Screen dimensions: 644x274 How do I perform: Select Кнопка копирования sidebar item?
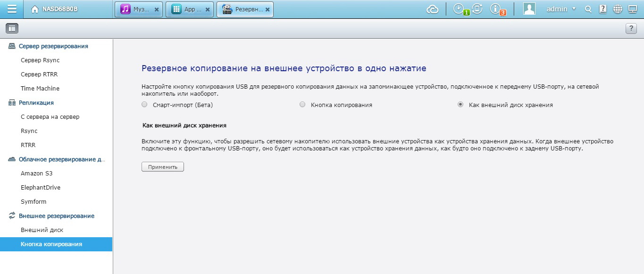pyautogui.click(x=56, y=244)
